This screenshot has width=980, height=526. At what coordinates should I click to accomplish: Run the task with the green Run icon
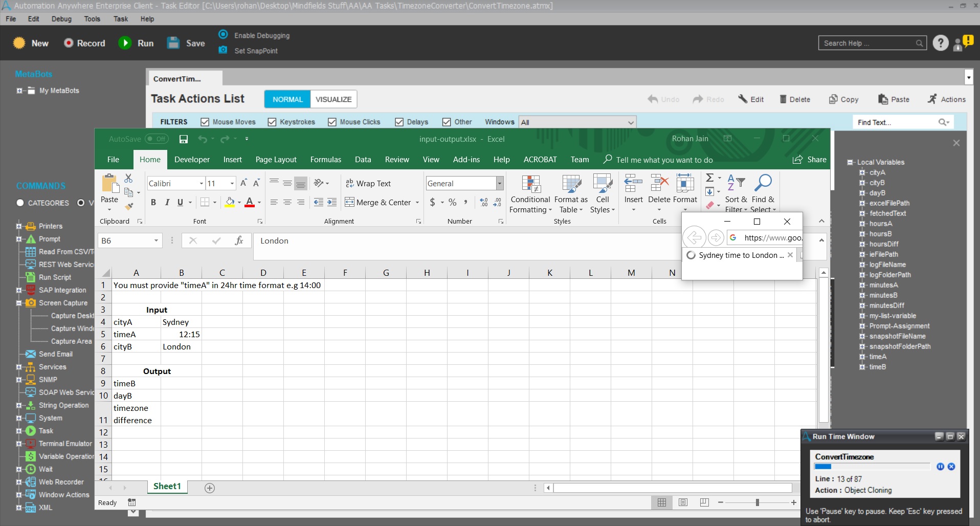pyautogui.click(x=125, y=43)
